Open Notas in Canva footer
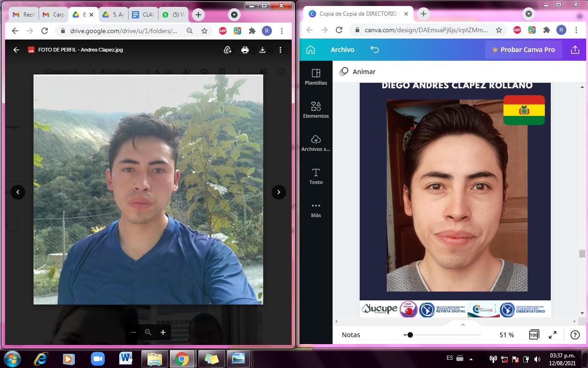Image resolution: width=588 pixels, height=368 pixels. 351,335
